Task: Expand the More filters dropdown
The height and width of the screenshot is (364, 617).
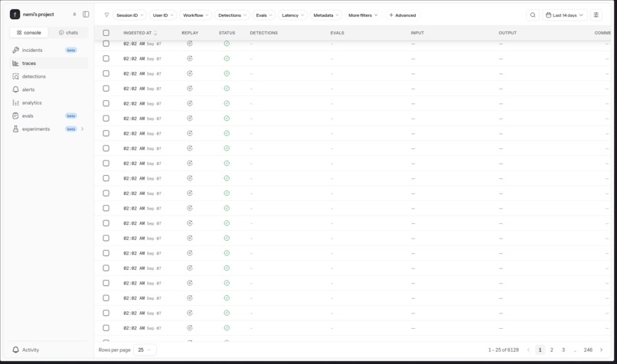Action: (x=363, y=15)
